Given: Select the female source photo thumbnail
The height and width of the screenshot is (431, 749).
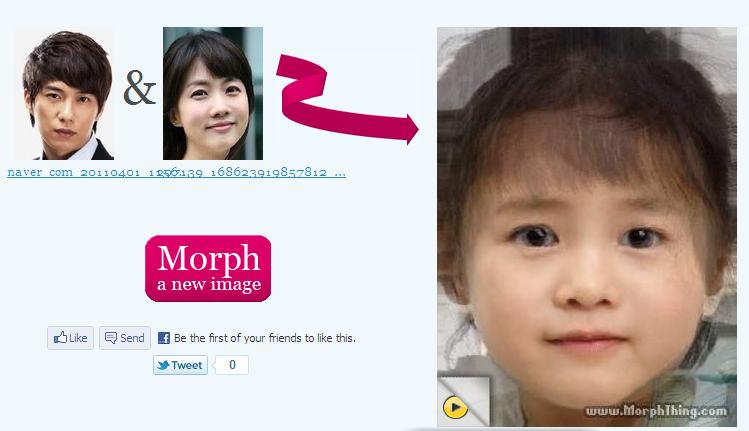Looking at the screenshot, I should pyautogui.click(x=213, y=94).
